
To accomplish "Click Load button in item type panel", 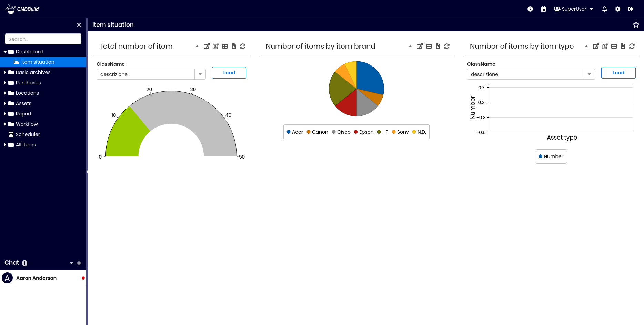I will point(618,73).
